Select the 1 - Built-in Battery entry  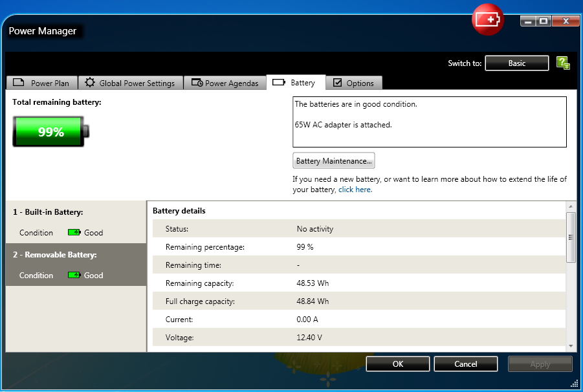point(76,222)
